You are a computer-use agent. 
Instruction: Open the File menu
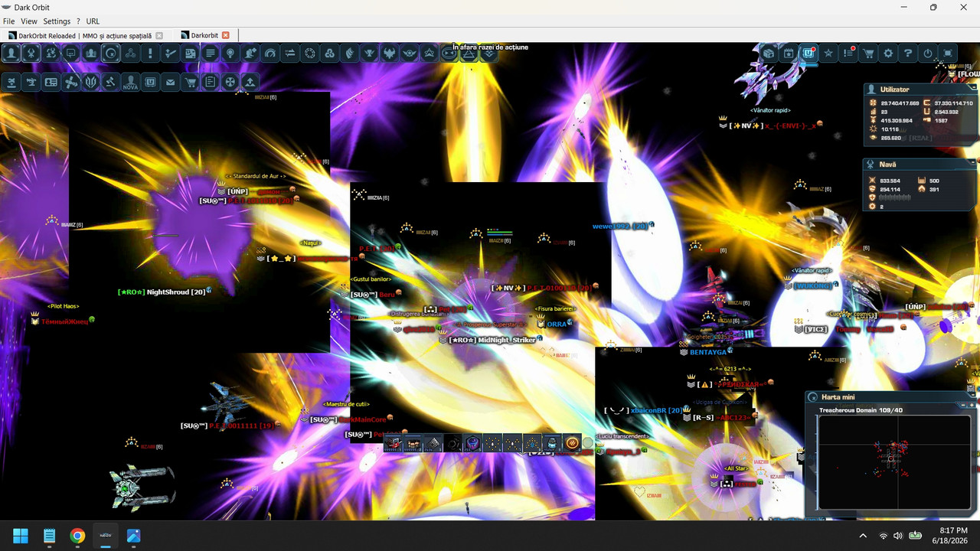tap(9, 21)
